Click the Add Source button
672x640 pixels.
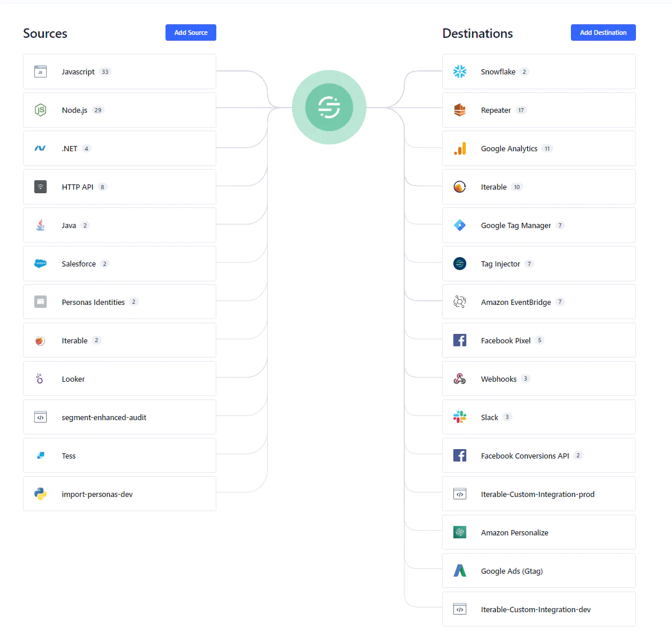click(191, 33)
